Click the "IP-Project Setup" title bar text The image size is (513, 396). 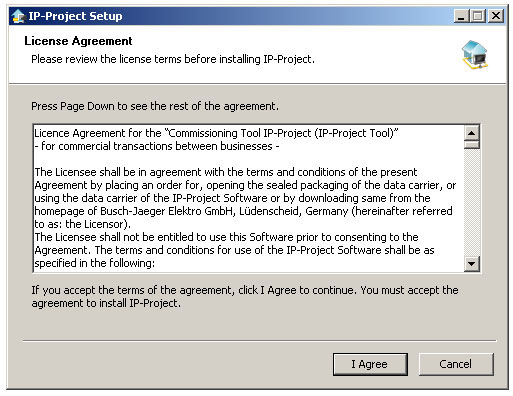pyautogui.click(x=75, y=16)
